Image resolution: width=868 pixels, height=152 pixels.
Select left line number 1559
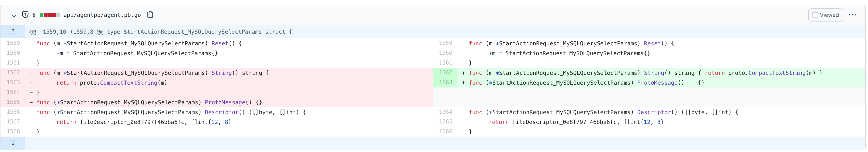click(14, 43)
